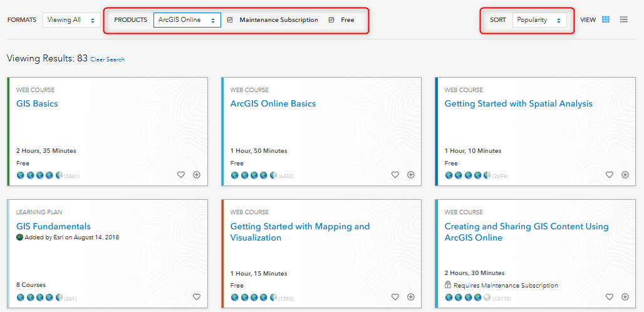Favorite GIS Fundamentals learning plan heart icon
The width and height of the screenshot is (644, 312).
coord(196,297)
